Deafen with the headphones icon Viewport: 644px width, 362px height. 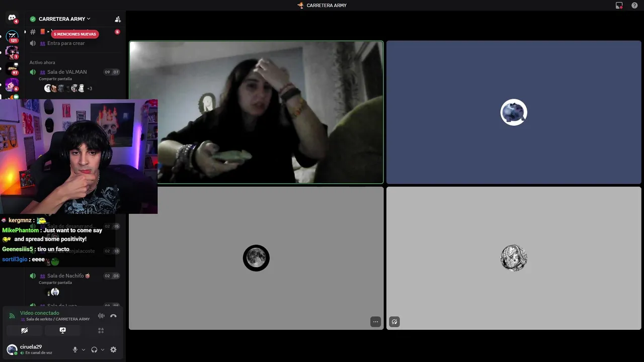tap(94, 350)
